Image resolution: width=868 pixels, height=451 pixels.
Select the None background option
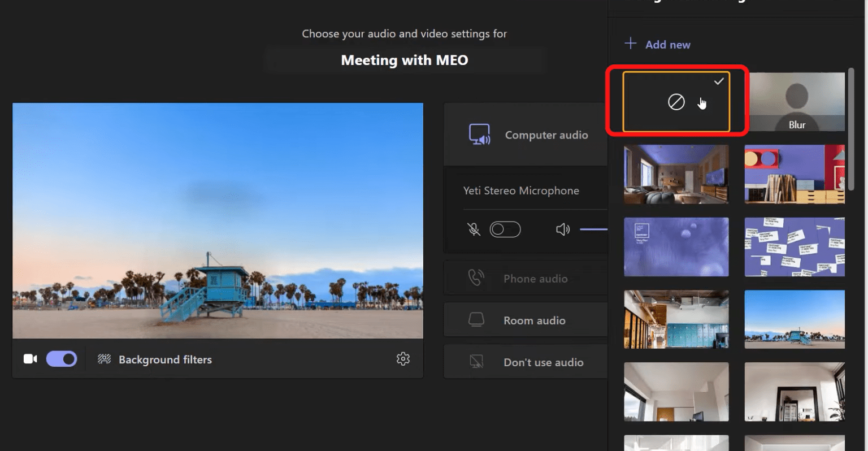coord(676,102)
